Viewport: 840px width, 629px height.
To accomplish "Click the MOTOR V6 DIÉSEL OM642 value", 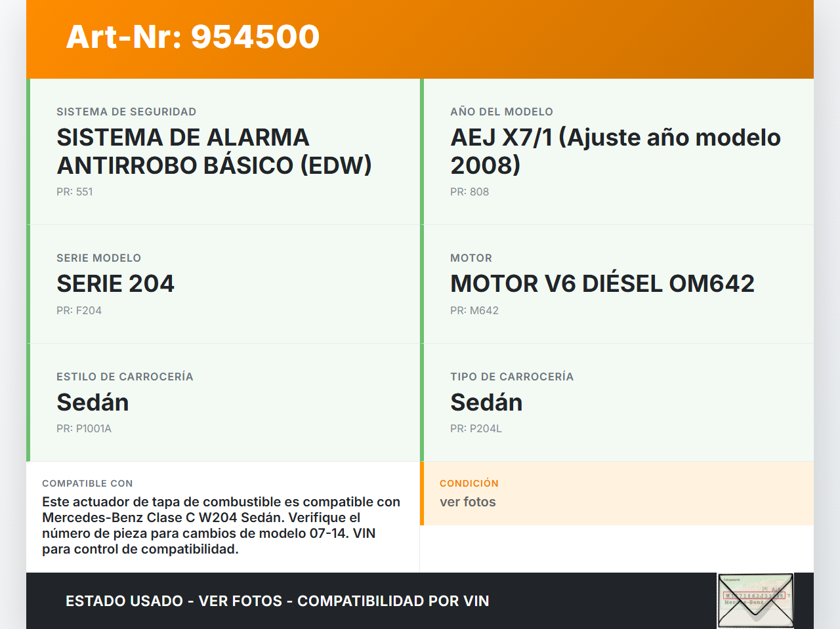I will [x=602, y=284].
